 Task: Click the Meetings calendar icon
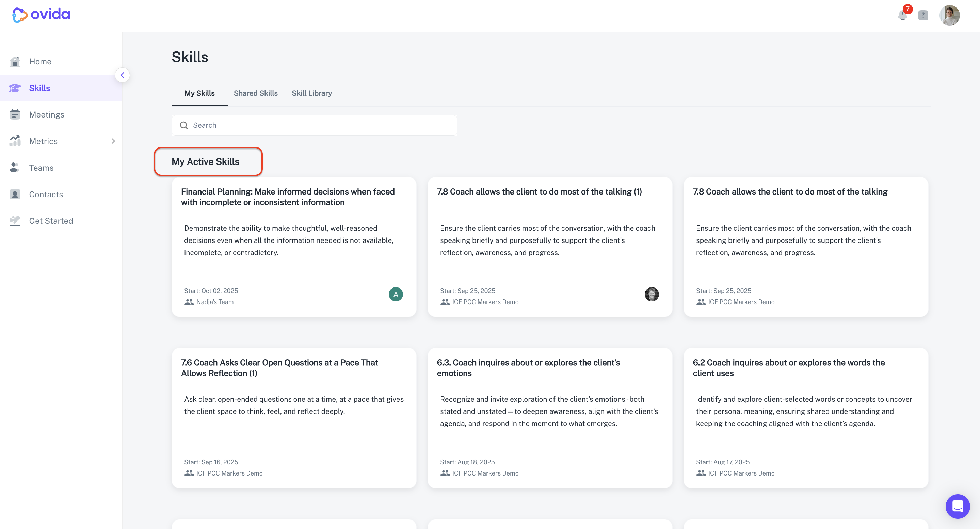[x=15, y=114]
